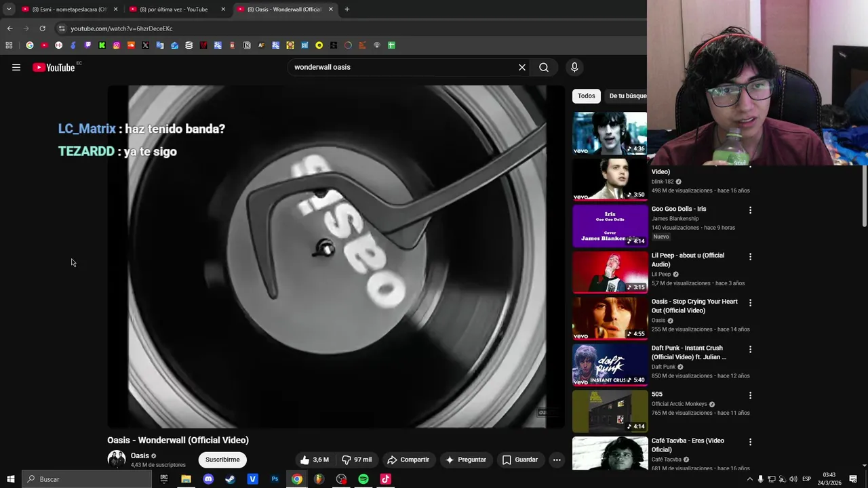Open options menu for Café Tacvba - Eres
The width and height of the screenshot is (868, 488).
pyautogui.click(x=750, y=442)
